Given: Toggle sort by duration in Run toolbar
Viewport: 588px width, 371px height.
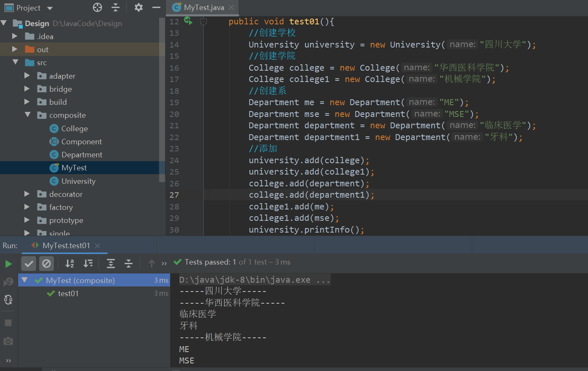Looking at the screenshot, I should 88,263.
